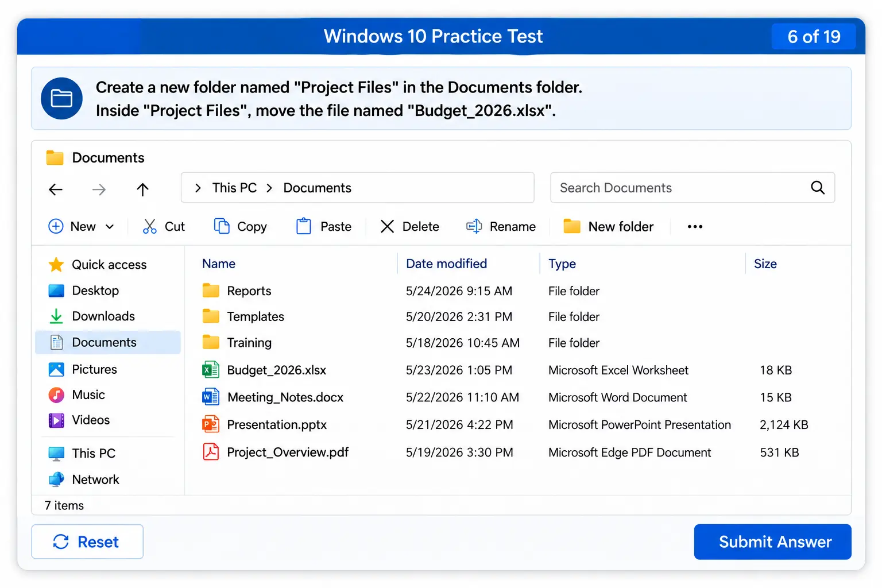
Task: Select the Templates folder icon
Action: tap(211, 316)
